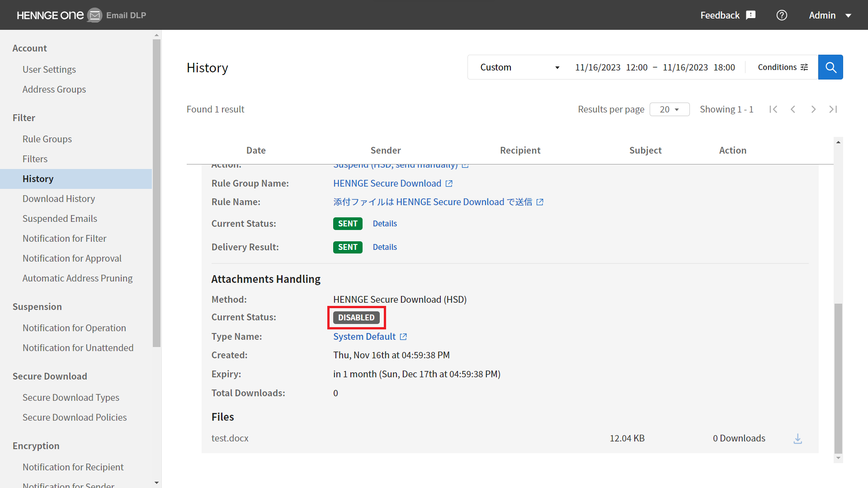
Task: Open external link icon beside HENNGE Secure Download
Action: pyautogui.click(x=449, y=183)
